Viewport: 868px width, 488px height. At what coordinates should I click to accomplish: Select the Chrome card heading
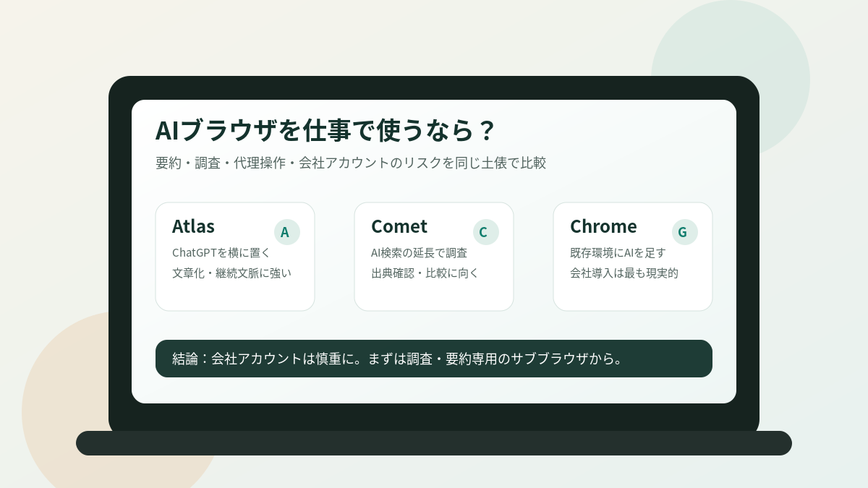pyautogui.click(x=603, y=226)
